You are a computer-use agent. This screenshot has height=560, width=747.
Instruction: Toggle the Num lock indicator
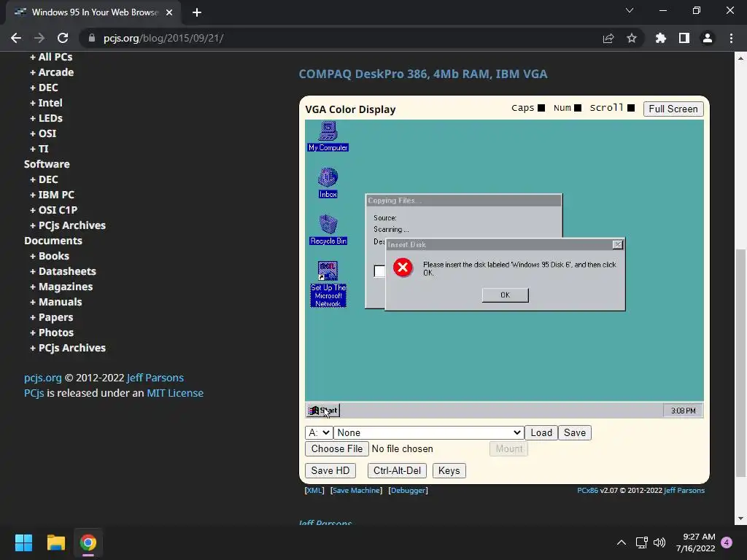point(578,108)
